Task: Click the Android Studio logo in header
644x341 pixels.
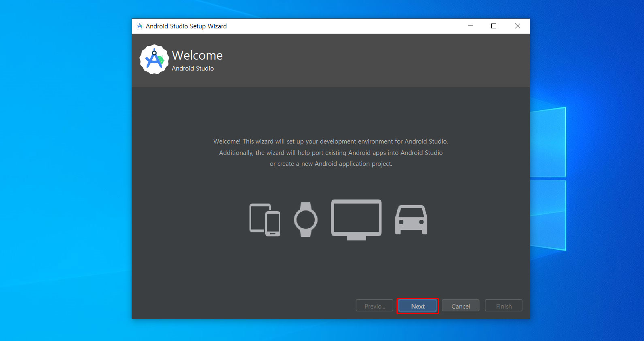Action: click(154, 60)
